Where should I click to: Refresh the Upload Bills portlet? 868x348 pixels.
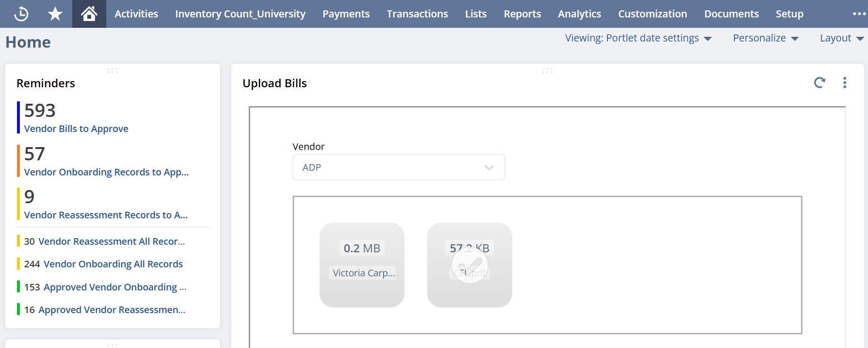coord(820,83)
